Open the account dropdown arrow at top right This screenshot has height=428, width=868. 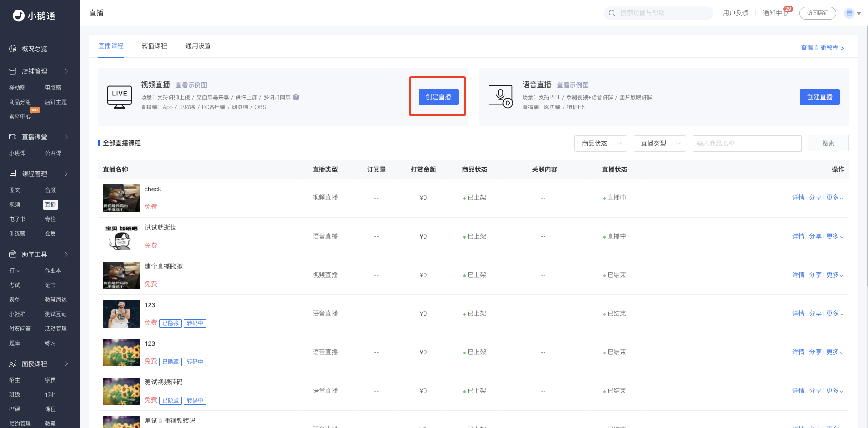click(x=859, y=14)
